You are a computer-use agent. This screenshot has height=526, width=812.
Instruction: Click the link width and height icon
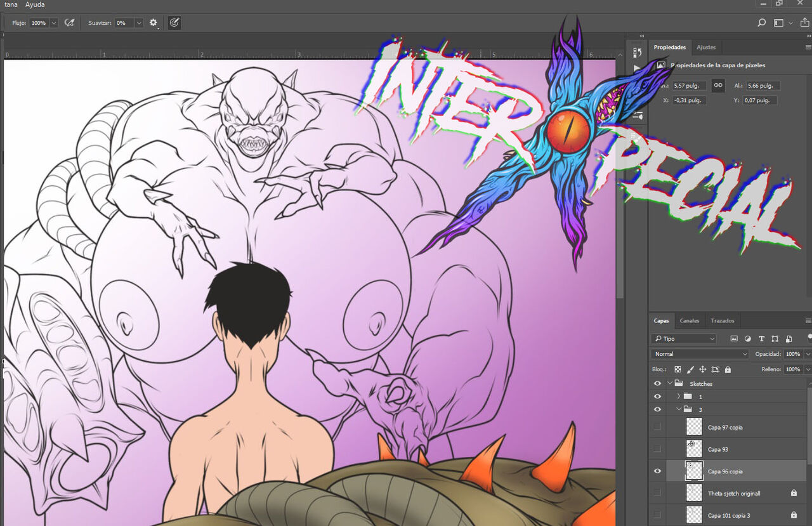tap(718, 85)
